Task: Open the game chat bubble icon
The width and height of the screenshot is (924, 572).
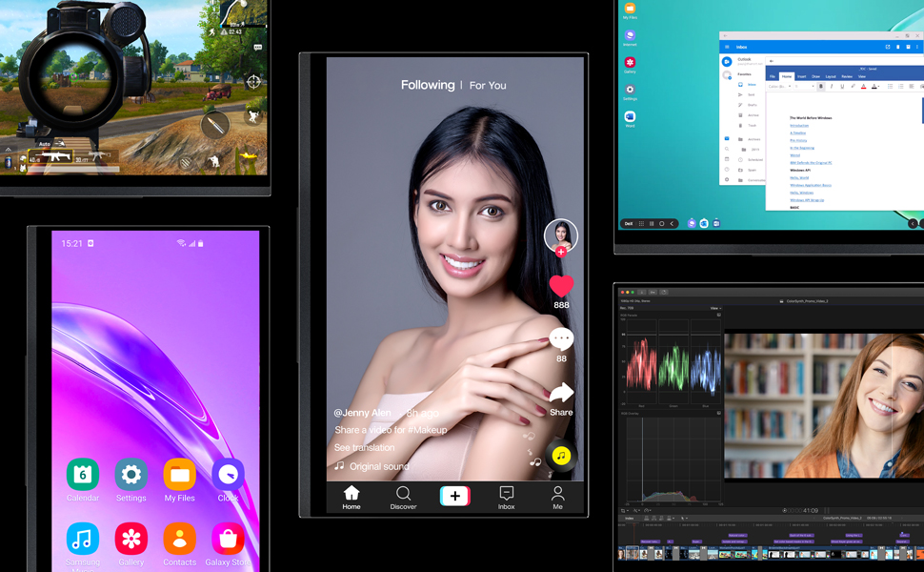Action: pyautogui.click(x=258, y=47)
